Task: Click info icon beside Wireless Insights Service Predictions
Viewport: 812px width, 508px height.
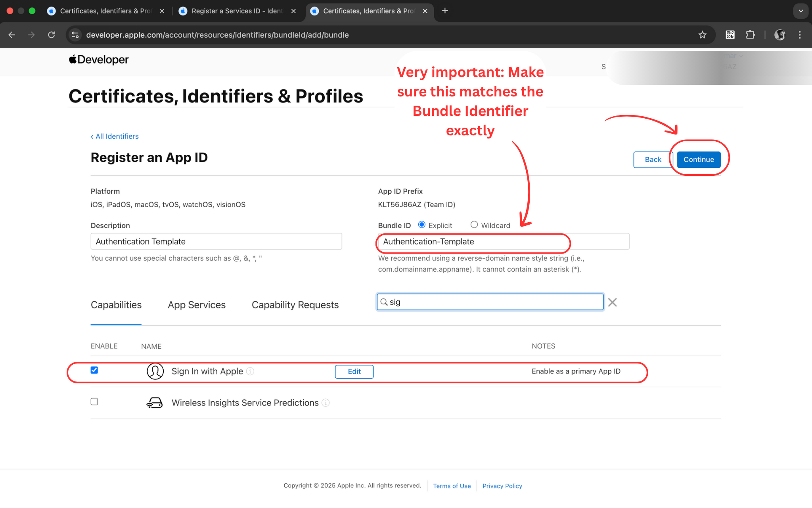Action: point(326,403)
